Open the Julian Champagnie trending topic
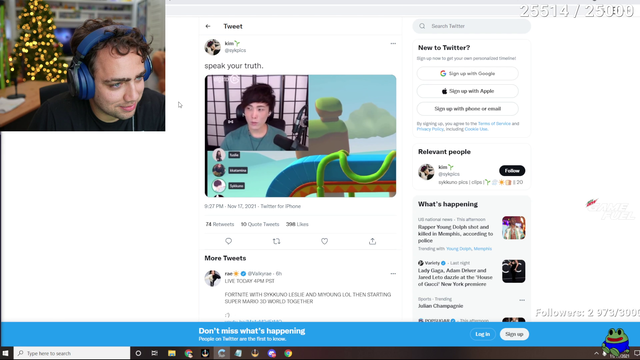 click(x=440, y=306)
